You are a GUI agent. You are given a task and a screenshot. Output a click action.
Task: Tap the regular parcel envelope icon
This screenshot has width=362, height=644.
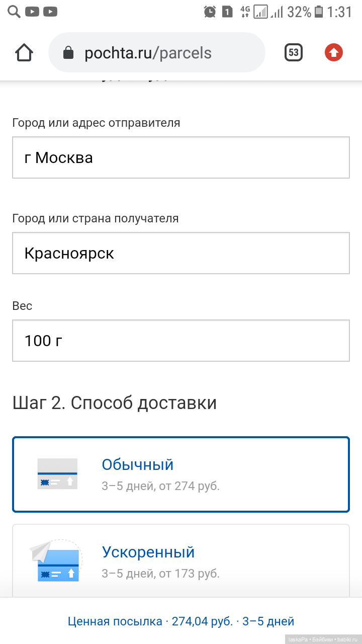[x=57, y=473]
